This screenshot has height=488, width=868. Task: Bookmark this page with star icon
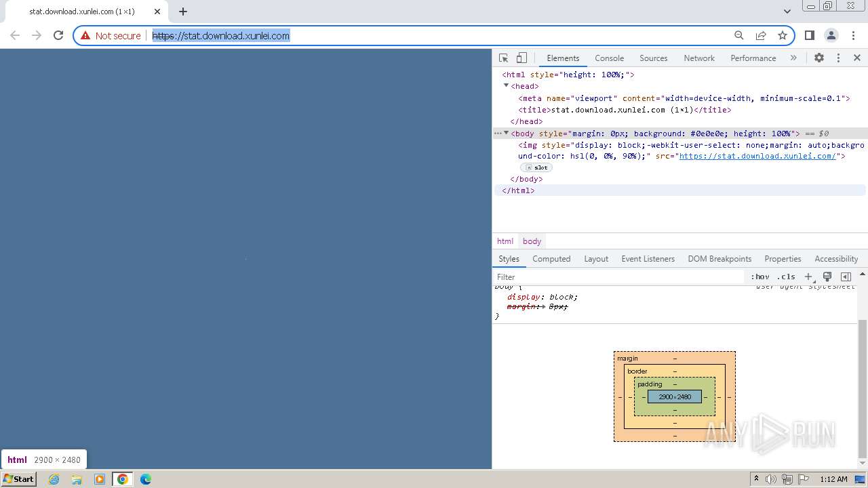point(783,35)
